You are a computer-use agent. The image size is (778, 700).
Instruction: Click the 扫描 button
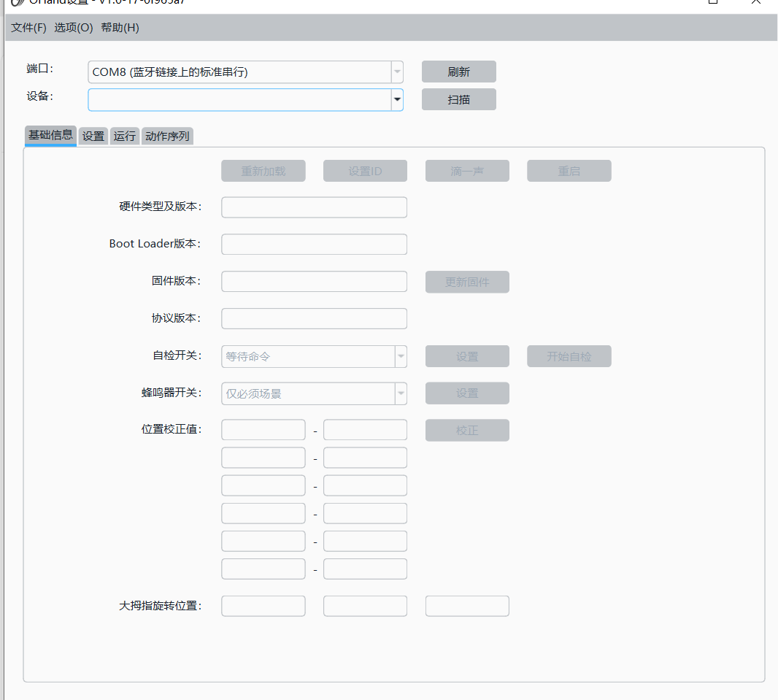[458, 100]
